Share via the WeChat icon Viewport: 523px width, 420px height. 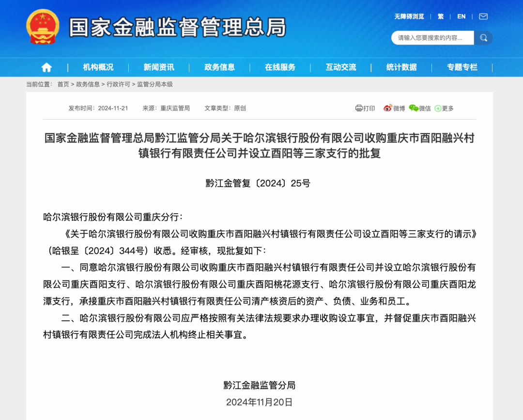[414, 108]
